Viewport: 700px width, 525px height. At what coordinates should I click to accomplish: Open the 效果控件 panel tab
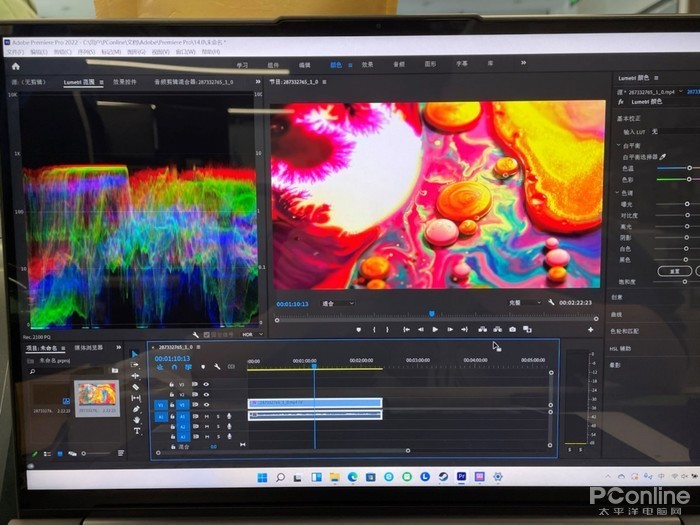point(126,82)
